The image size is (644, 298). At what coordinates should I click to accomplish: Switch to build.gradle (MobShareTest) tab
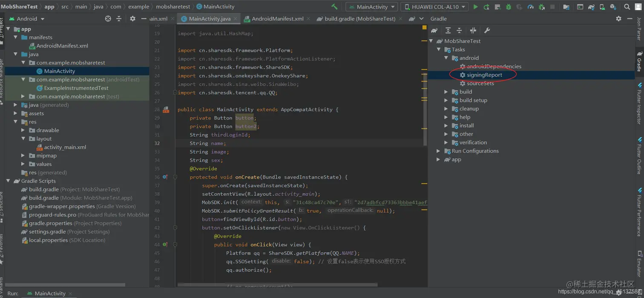[359, 19]
